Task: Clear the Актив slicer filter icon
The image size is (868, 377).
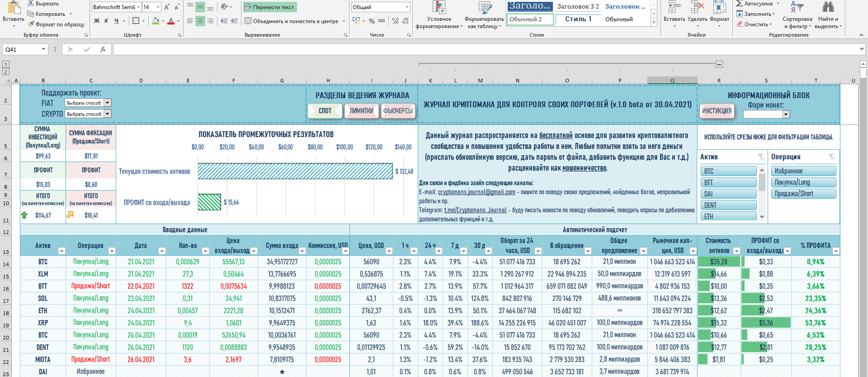Action: 761,157
